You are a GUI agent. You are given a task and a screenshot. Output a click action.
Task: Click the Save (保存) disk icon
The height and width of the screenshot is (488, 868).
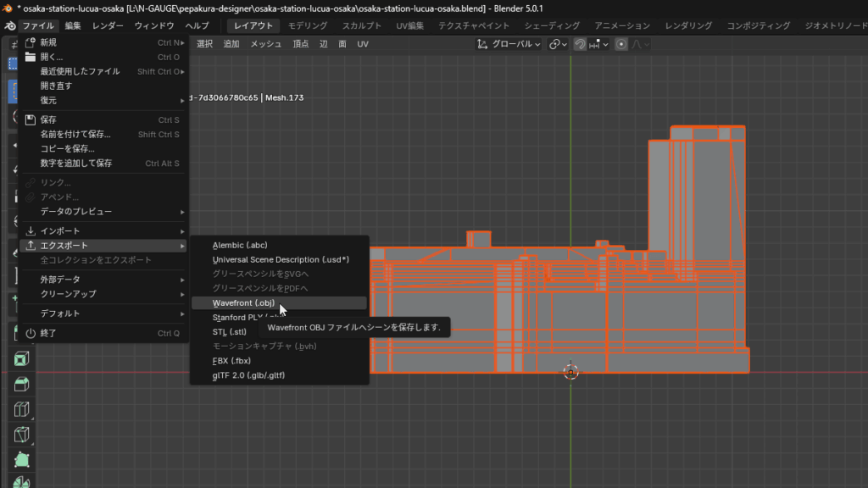click(x=31, y=119)
